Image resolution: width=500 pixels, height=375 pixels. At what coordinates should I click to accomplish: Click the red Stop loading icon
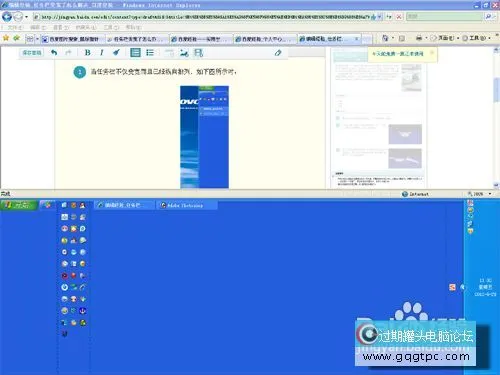(x=399, y=16)
